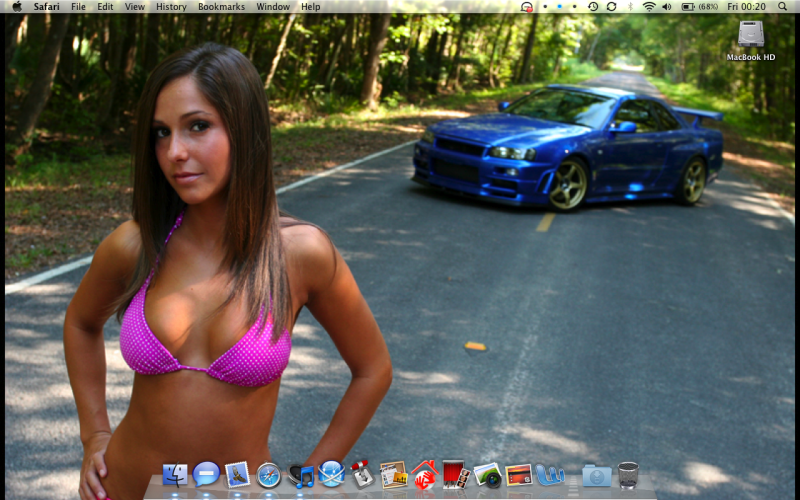
Task: Open iTunes from the Dock
Action: click(301, 475)
